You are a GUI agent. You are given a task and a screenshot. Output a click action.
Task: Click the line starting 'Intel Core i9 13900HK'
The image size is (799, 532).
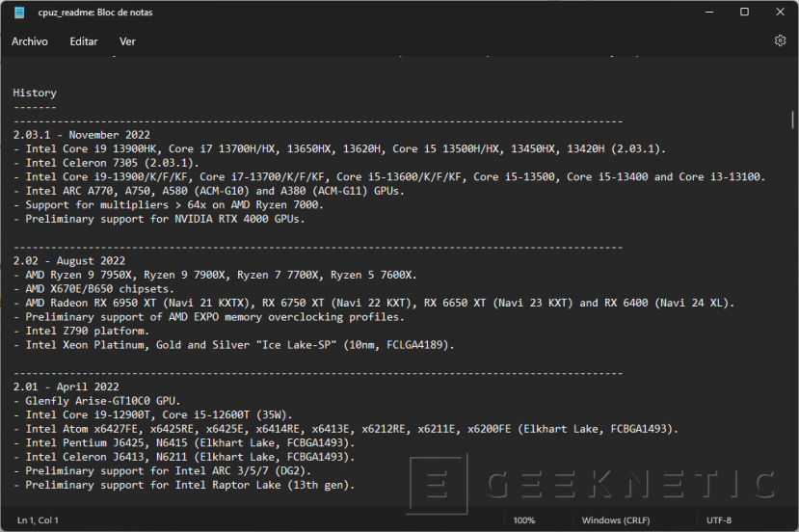pyautogui.click(x=339, y=148)
